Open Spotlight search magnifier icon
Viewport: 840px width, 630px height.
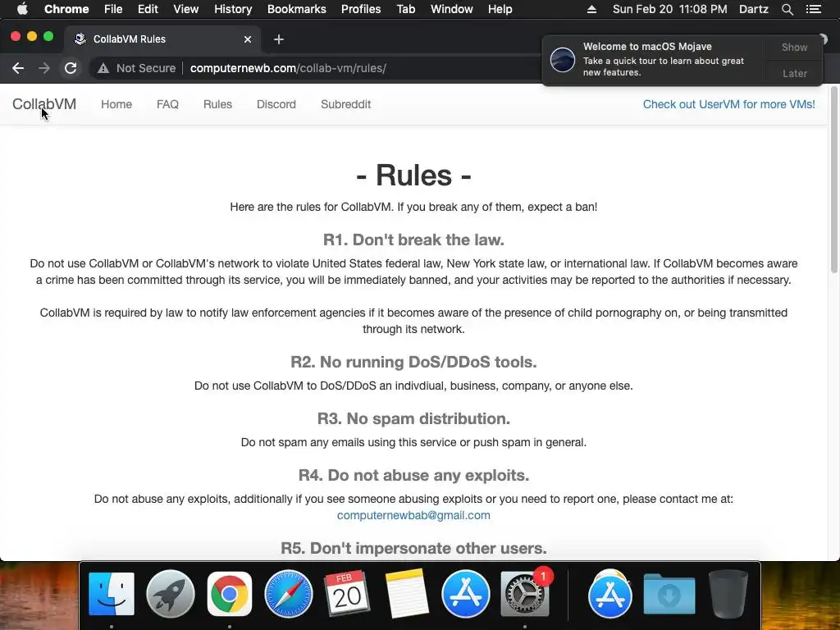click(787, 9)
